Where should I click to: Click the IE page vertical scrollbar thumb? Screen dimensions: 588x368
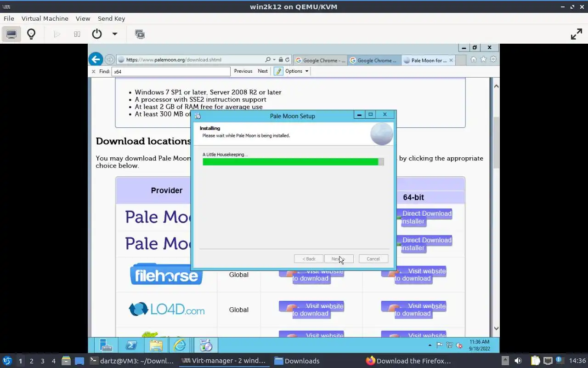(x=496, y=143)
